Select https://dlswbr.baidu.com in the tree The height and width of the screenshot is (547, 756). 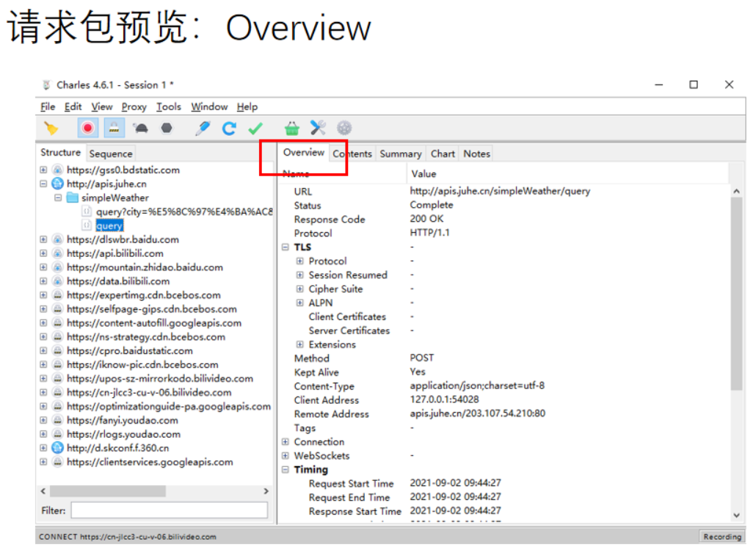coord(123,239)
